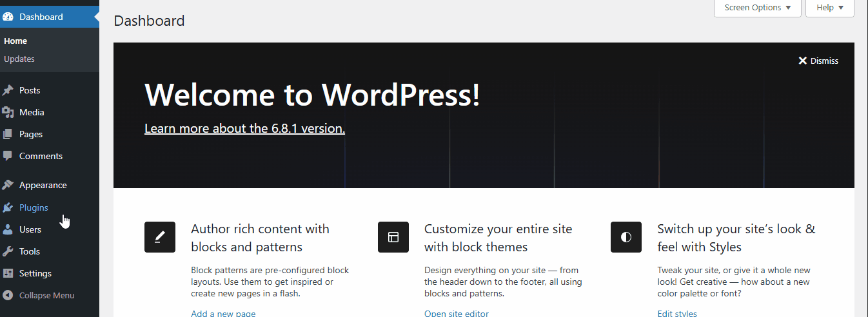Click the Collapse Menu arrow icon
Image resolution: width=868 pixels, height=317 pixels.
[x=8, y=295]
